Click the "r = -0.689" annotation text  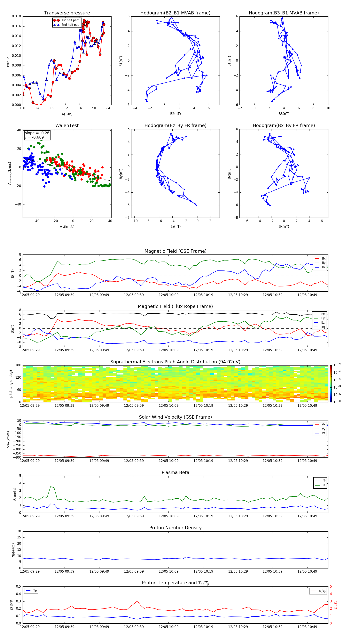coord(34,137)
